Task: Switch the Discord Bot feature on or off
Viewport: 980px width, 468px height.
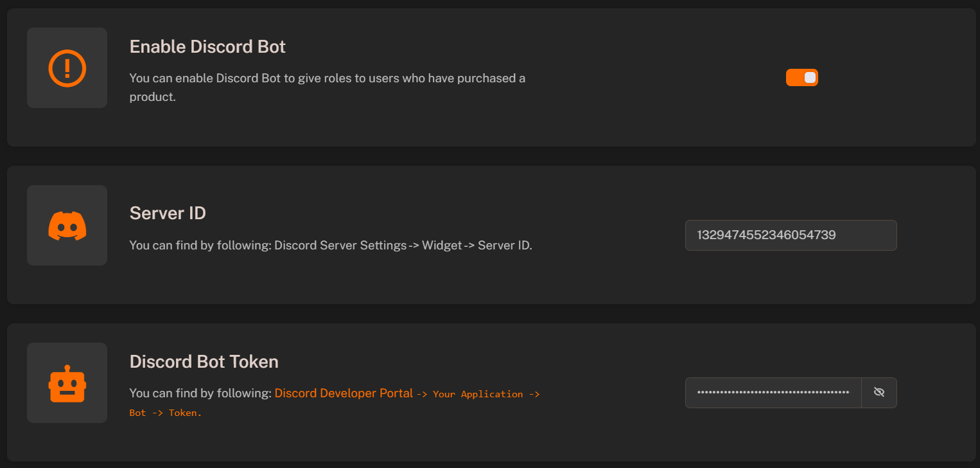Action: click(801, 77)
